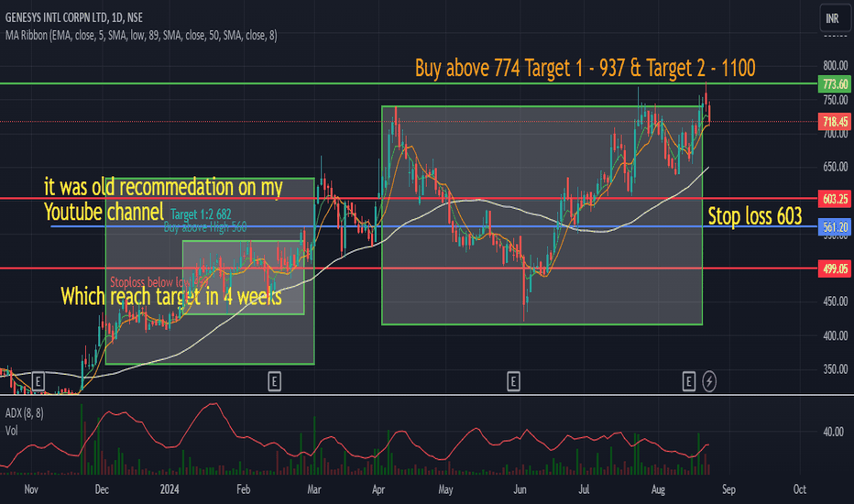Click the GENESYS INTL CORPN LTD chart title
Image resolution: width=854 pixels, height=504 pixels.
pyautogui.click(x=74, y=17)
